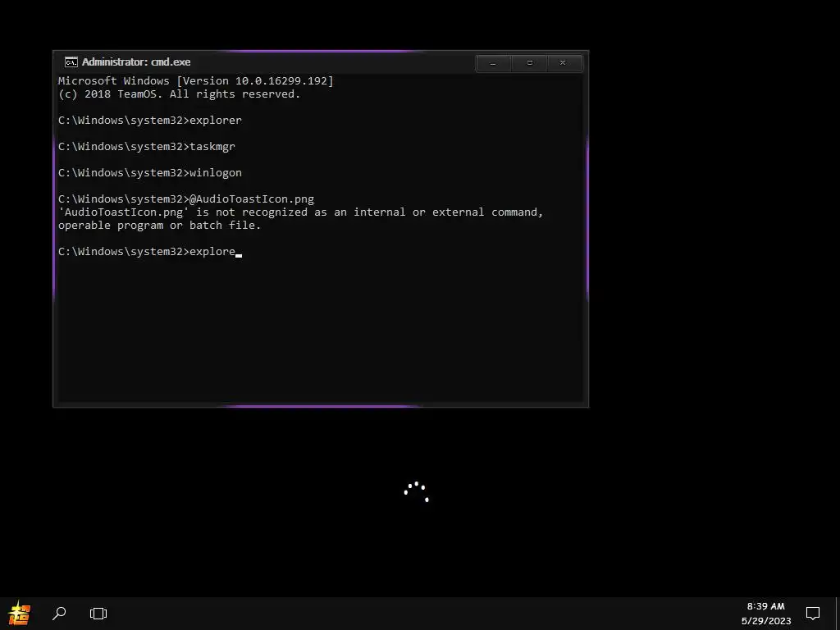Click 'operable program or batch file.' line
The height and width of the screenshot is (630, 840).
point(160,226)
